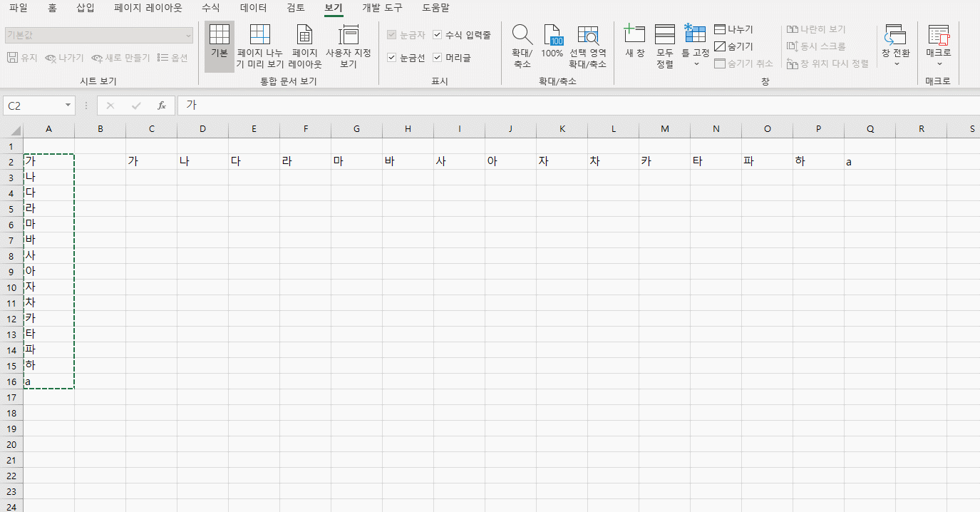Select cell A16 containing a
This screenshot has width=980, height=512.
(48, 382)
